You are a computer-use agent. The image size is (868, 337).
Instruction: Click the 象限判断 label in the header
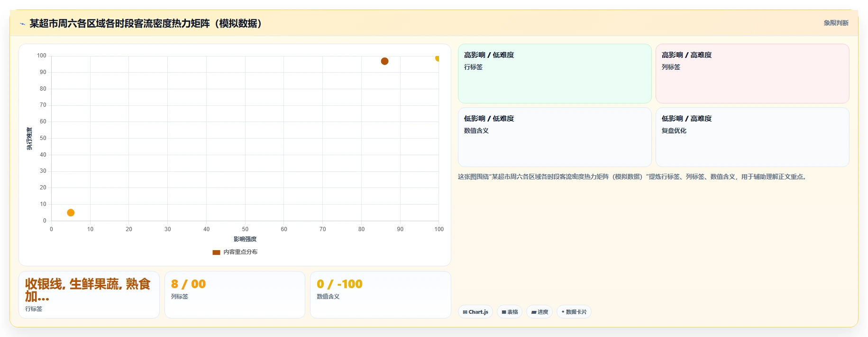[x=836, y=23]
